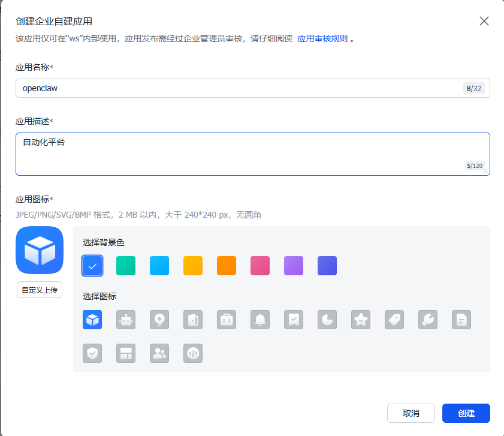Viewport: 504px width, 436px height.
Task: Select the code brackets icon
Action: pyautogui.click(x=193, y=353)
